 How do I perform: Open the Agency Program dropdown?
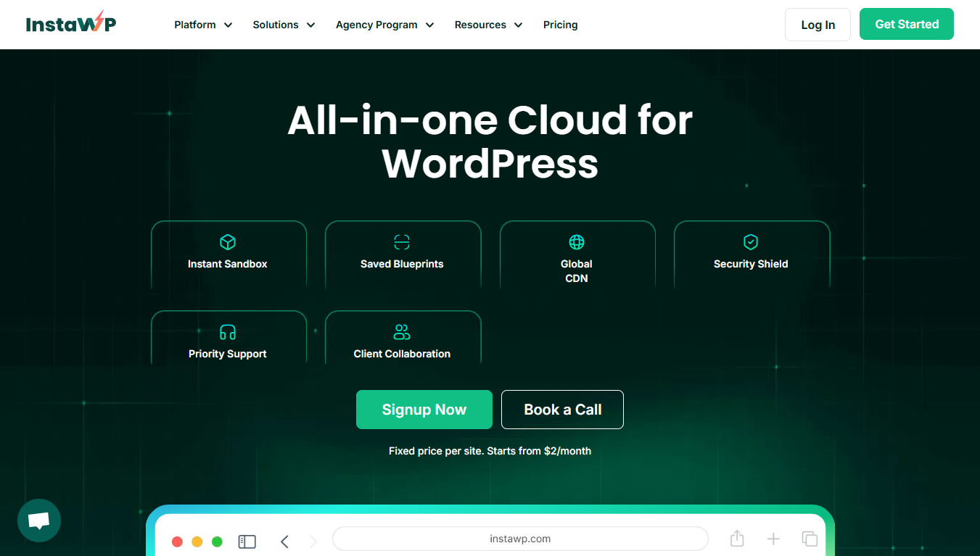point(384,25)
